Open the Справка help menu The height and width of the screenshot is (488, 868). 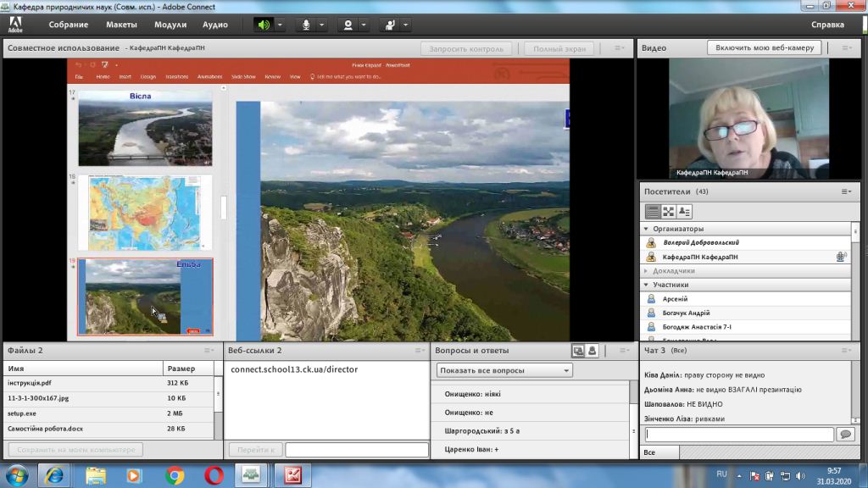(827, 25)
